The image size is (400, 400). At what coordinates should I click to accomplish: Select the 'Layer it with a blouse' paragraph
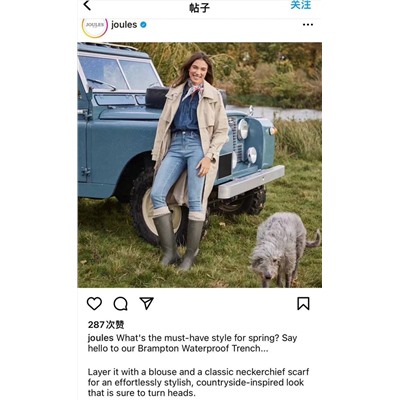pos(198,382)
